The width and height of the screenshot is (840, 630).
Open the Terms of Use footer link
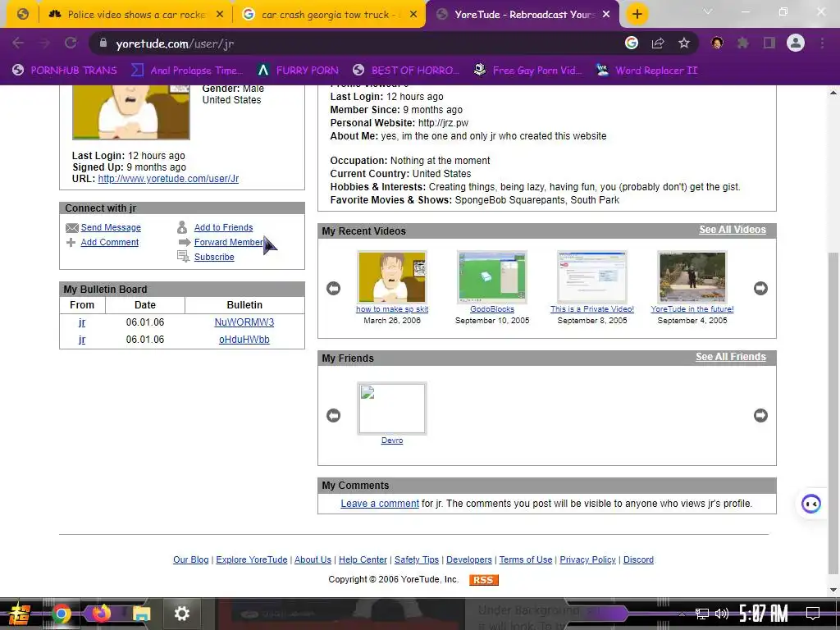tap(526, 559)
